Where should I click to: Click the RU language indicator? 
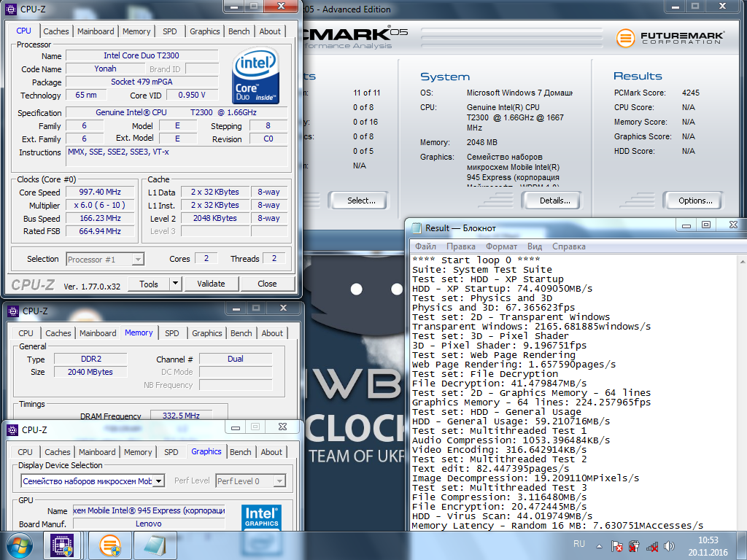(x=578, y=544)
